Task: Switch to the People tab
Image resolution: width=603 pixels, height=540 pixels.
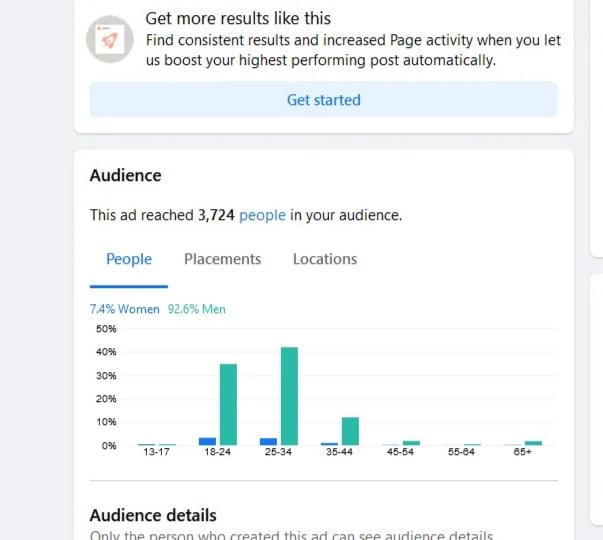Action: tap(129, 259)
